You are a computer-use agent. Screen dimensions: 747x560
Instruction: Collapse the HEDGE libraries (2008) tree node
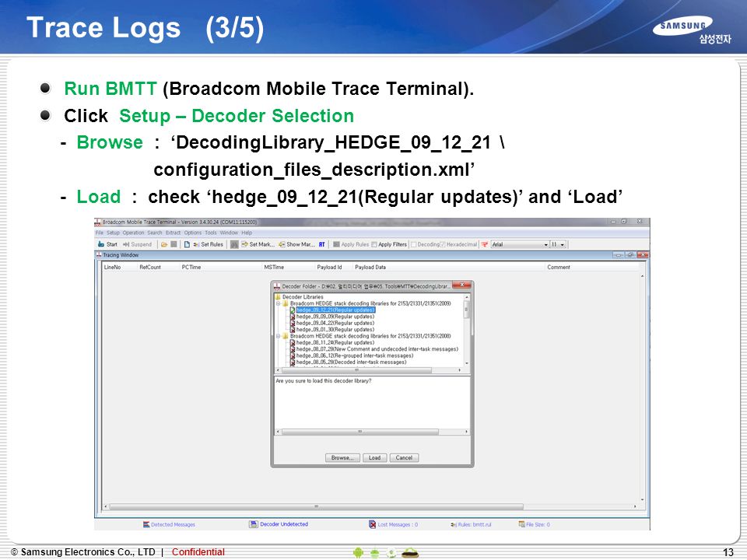click(279, 336)
